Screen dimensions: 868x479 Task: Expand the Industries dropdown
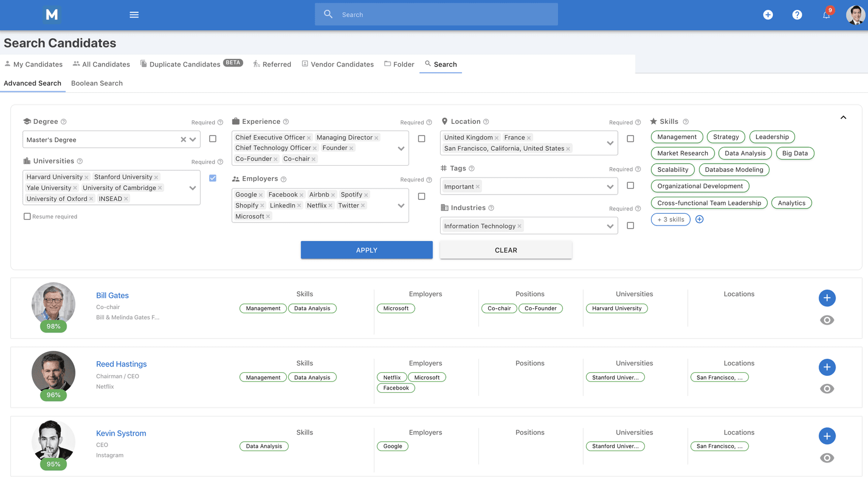tap(610, 227)
